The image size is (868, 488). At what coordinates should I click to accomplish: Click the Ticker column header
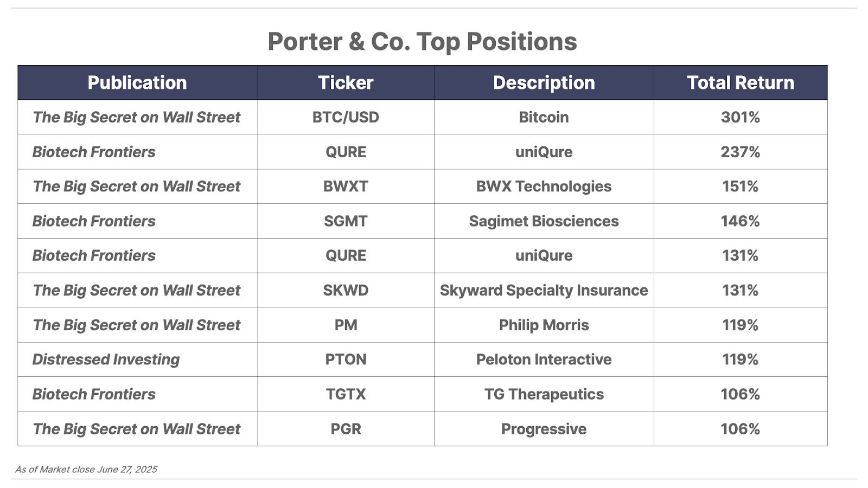point(346,82)
